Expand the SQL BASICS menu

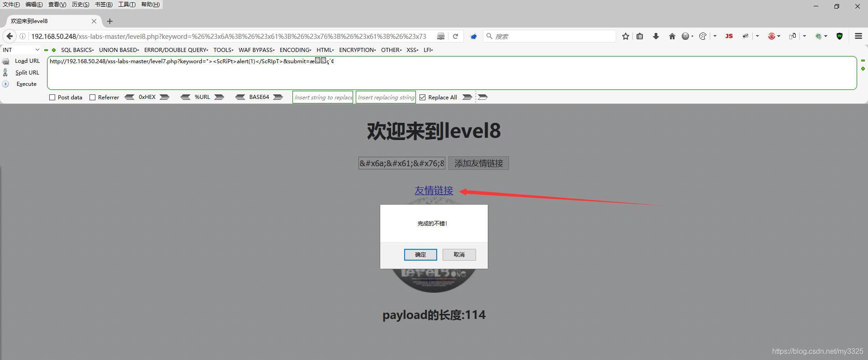click(77, 50)
